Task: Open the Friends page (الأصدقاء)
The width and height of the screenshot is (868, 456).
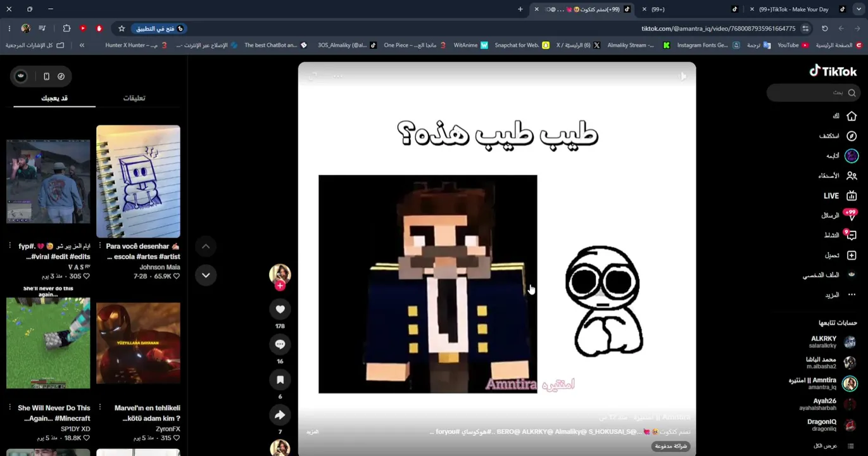Action: pyautogui.click(x=838, y=175)
